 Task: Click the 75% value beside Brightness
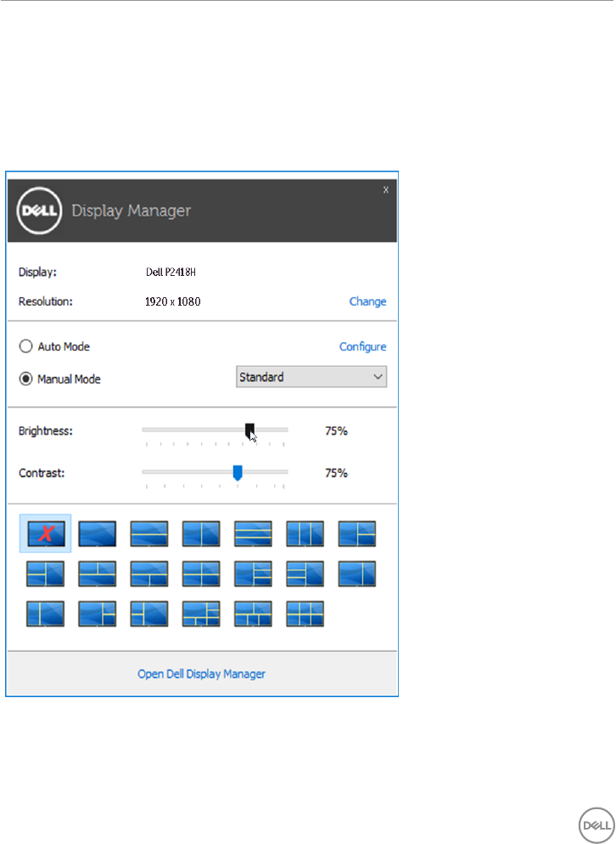coord(336,430)
